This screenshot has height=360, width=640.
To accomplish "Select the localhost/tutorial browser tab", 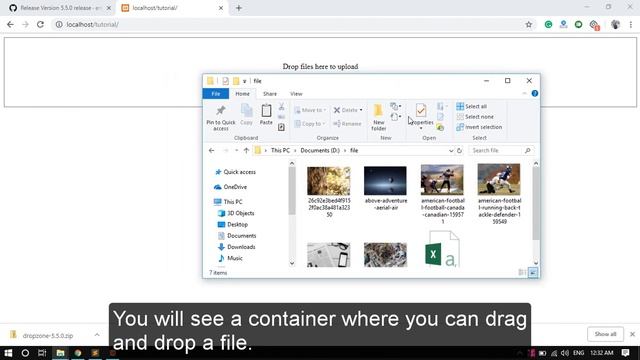I will 171,8.
